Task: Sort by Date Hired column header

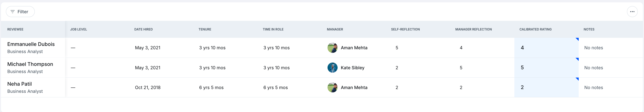Action: [x=143, y=29]
